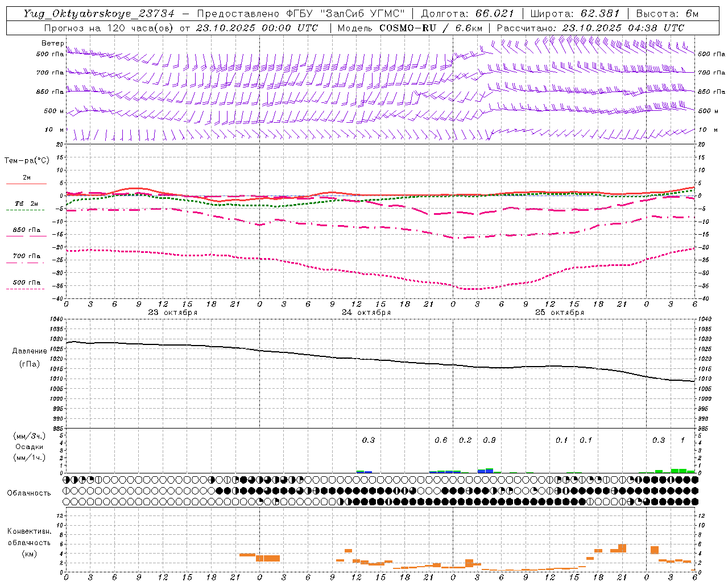Click the 850 гПа temperature legend label
This screenshot has height=582, width=728.
[26, 230]
